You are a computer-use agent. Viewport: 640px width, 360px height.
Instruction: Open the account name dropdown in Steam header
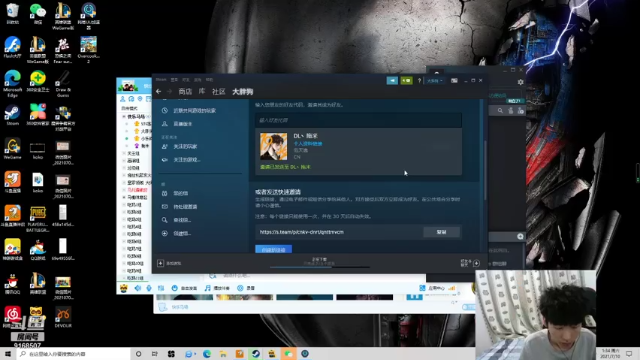[435, 80]
